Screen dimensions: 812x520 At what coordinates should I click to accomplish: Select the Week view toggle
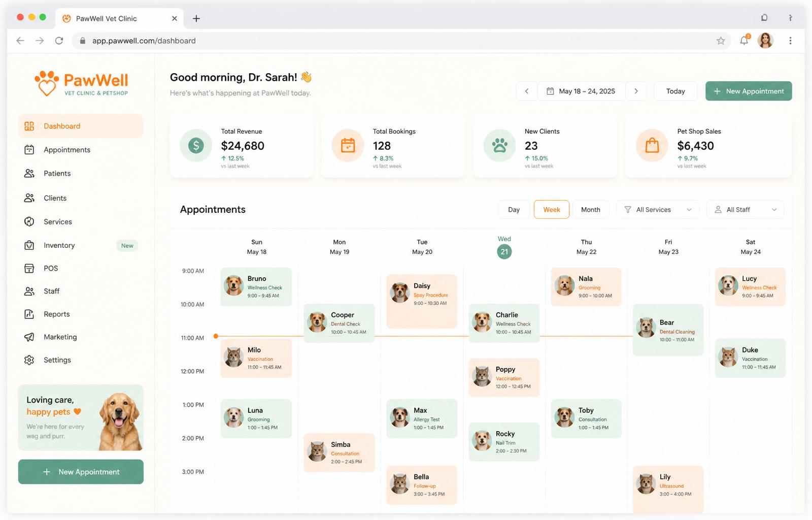pyautogui.click(x=552, y=210)
